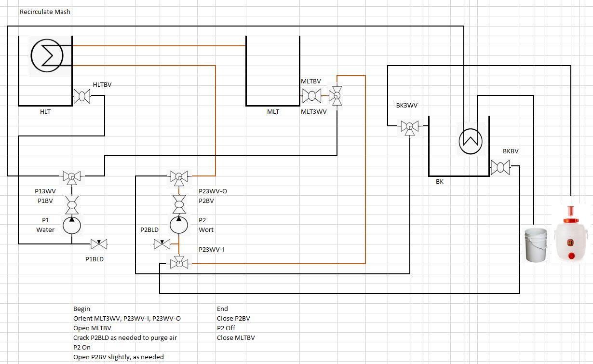
Task: Select the MLT3WV three-way valve
Action: pyautogui.click(x=336, y=96)
